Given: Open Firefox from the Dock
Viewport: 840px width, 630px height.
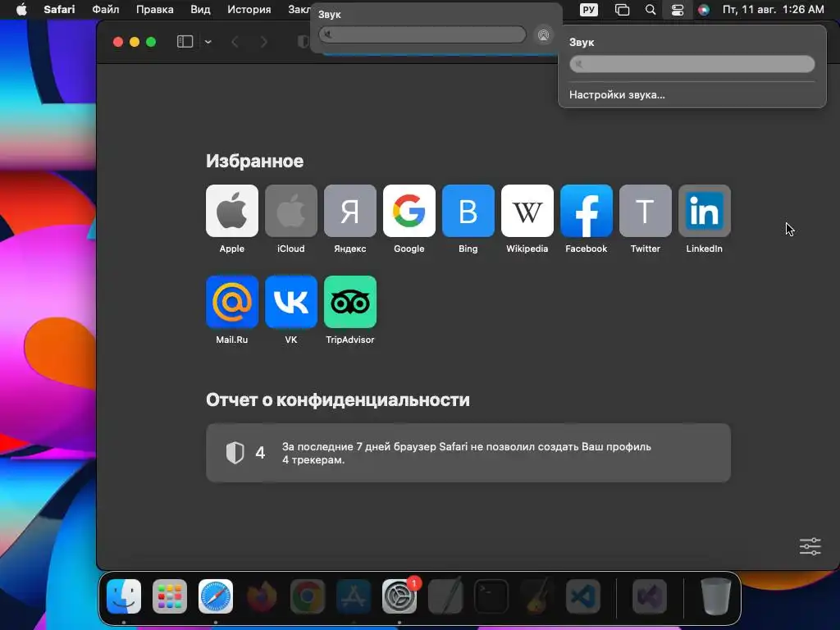Looking at the screenshot, I should pyautogui.click(x=262, y=596).
